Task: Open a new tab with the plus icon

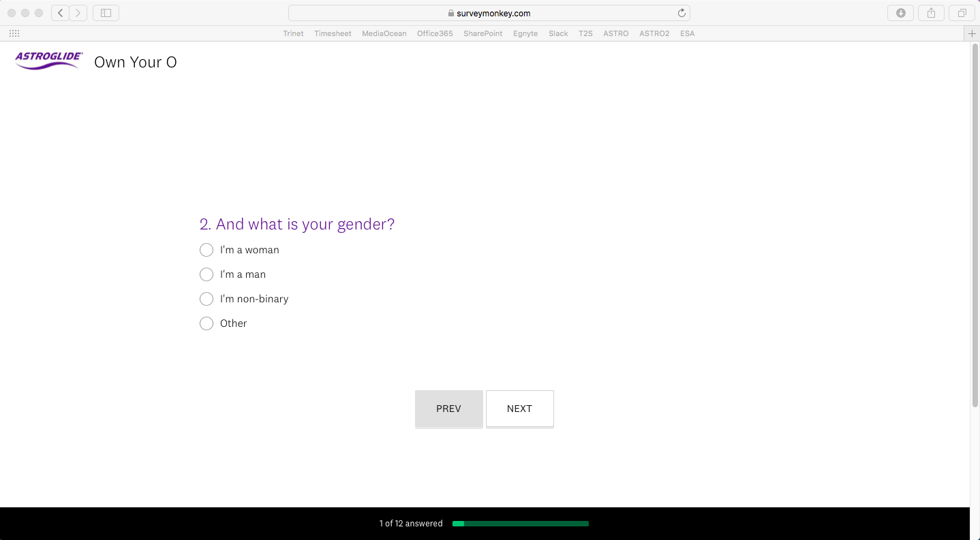Action: point(973,33)
